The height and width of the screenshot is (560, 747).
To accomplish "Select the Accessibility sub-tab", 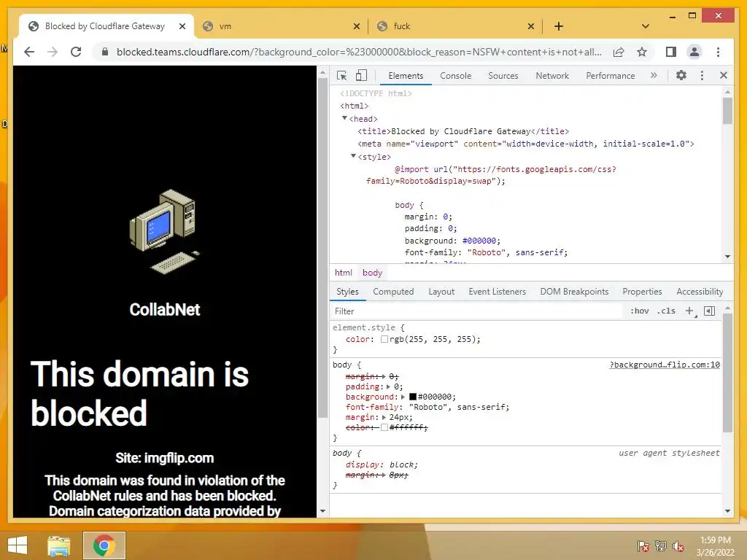I will pyautogui.click(x=700, y=292).
